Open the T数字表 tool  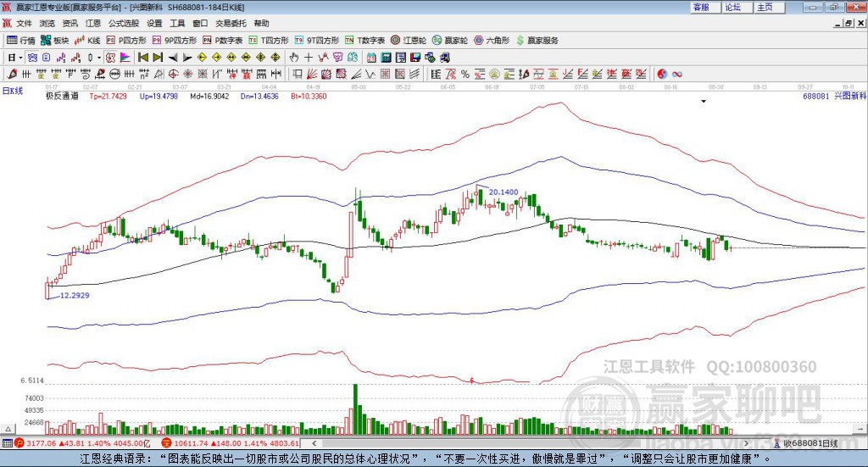click(x=364, y=41)
